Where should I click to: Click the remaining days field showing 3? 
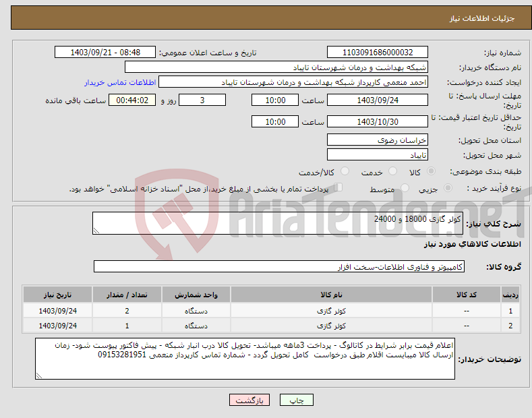point(202,100)
